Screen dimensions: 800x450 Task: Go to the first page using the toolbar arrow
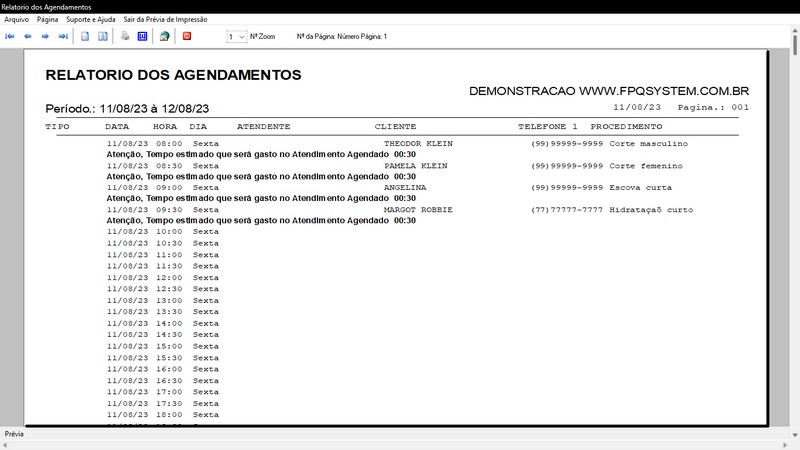10,36
